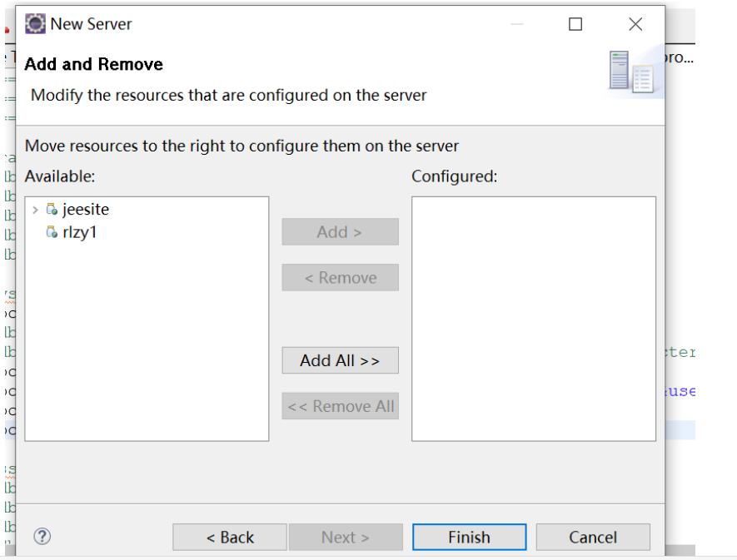Click the Add and Remove heading

[x=94, y=64]
